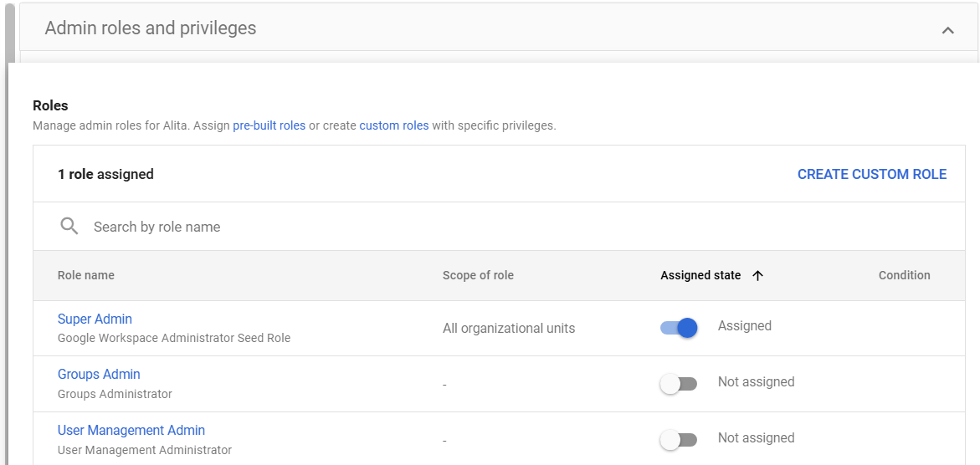Click the Assigned state column header
Viewport: 980px width, 465px height.
pos(700,275)
